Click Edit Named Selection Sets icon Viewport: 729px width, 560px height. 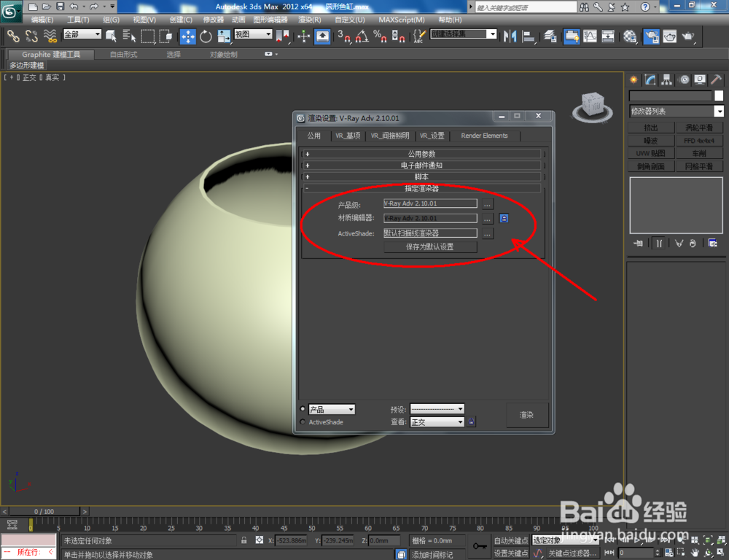coord(419,36)
